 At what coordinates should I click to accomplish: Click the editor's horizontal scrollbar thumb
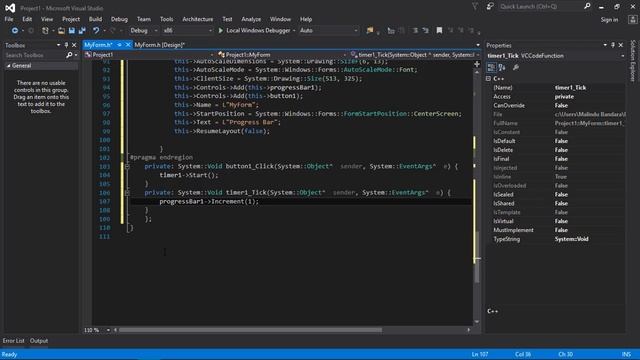(x=251, y=330)
